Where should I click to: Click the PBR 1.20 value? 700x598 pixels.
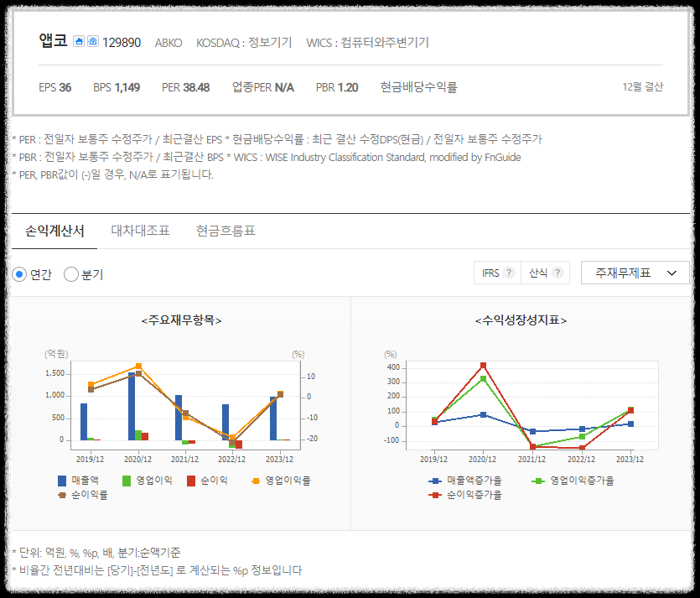pyautogui.click(x=337, y=87)
